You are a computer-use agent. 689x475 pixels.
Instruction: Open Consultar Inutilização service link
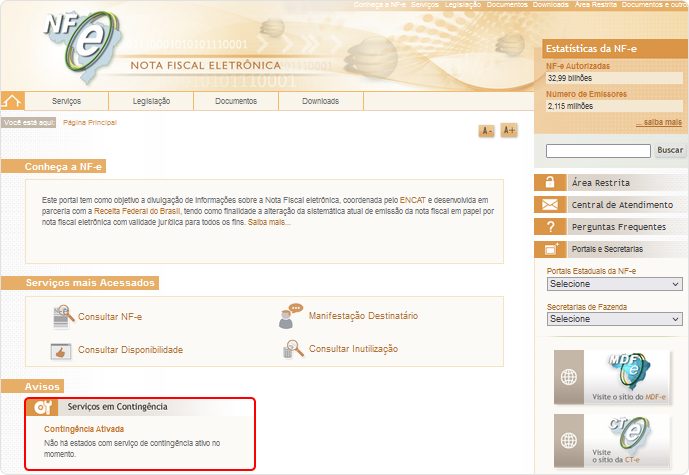pyautogui.click(x=354, y=349)
